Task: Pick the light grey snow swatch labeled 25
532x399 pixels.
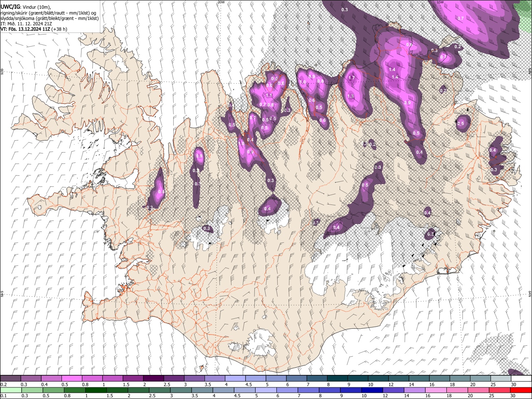Action: pos(500,378)
